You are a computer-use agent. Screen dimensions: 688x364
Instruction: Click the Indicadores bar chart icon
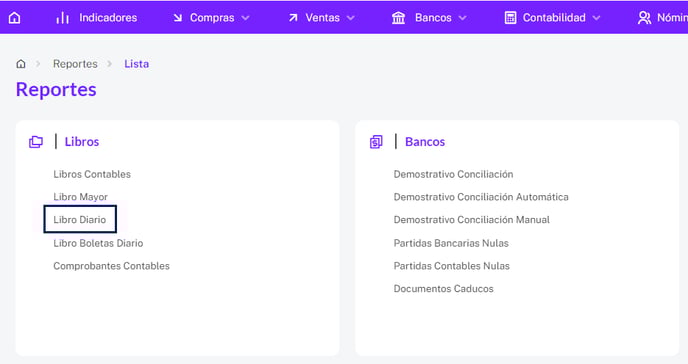tap(63, 18)
